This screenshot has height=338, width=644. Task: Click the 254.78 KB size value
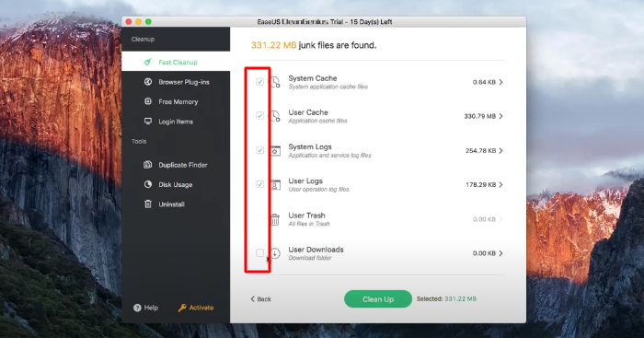click(480, 151)
